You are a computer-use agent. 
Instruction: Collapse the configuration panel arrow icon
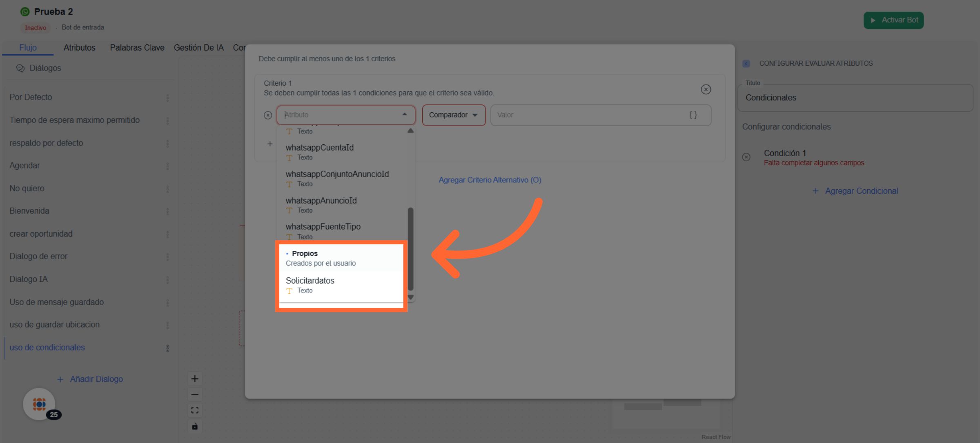click(746, 64)
